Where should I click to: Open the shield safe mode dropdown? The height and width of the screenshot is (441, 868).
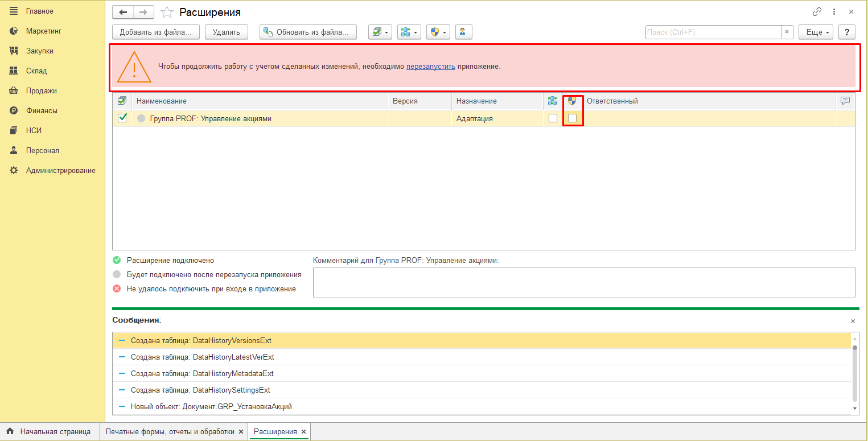pyautogui.click(x=438, y=32)
